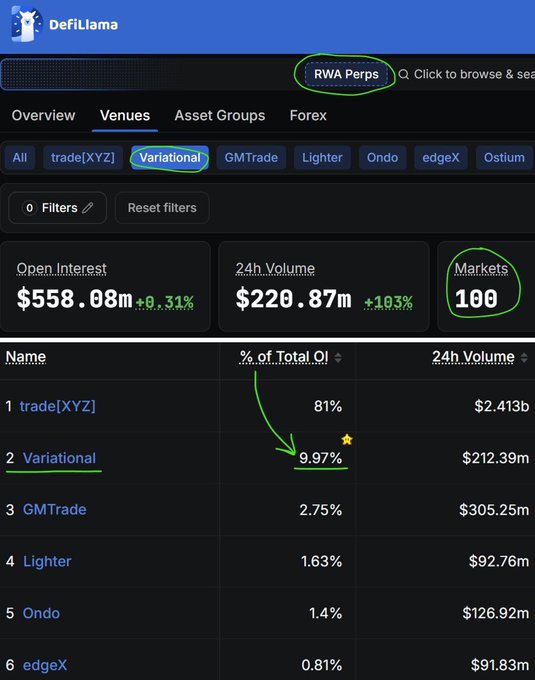
Task: Click the yellow star badge near 9.97%
Action: point(347,439)
